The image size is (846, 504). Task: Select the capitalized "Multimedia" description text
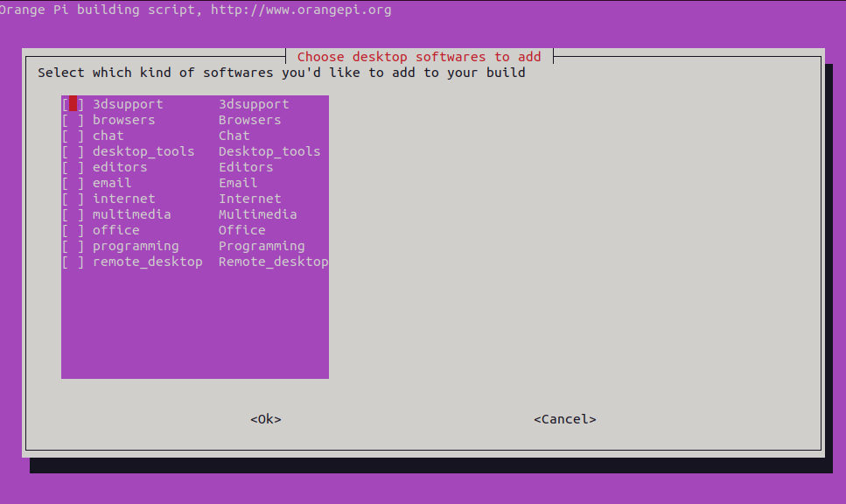click(257, 214)
